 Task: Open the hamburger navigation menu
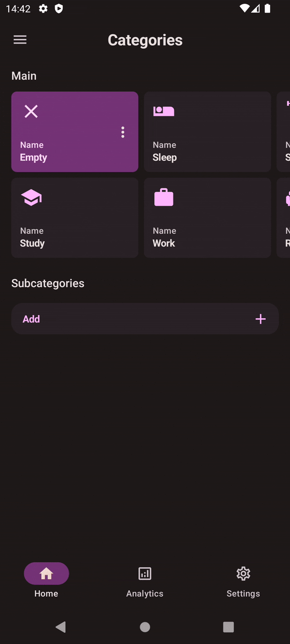pos(20,40)
